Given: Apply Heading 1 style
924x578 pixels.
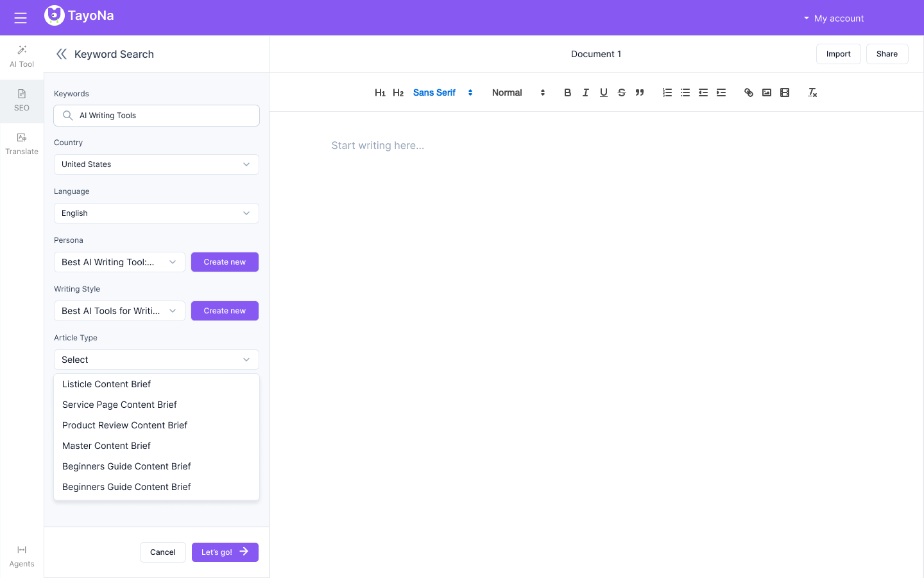Looking at the screenshot, I should coord(380,92).
